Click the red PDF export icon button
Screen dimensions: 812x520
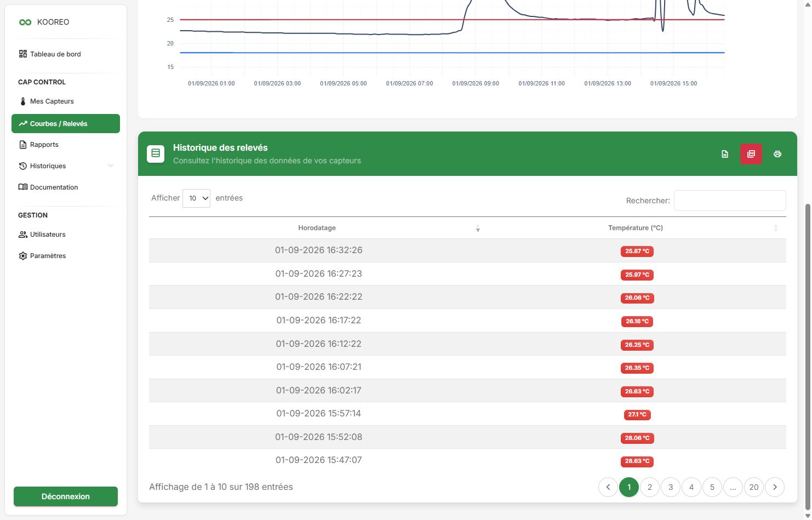point(751,154)
